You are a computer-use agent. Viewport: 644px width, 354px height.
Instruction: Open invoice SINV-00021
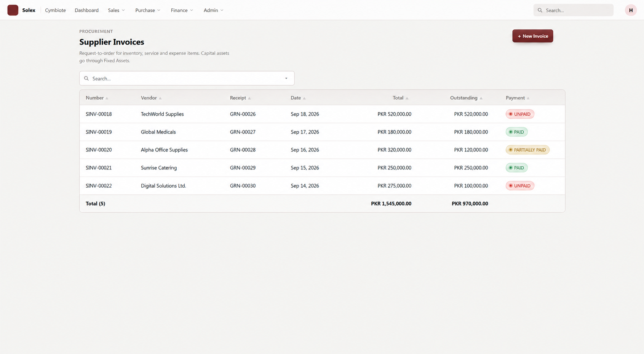99,168
